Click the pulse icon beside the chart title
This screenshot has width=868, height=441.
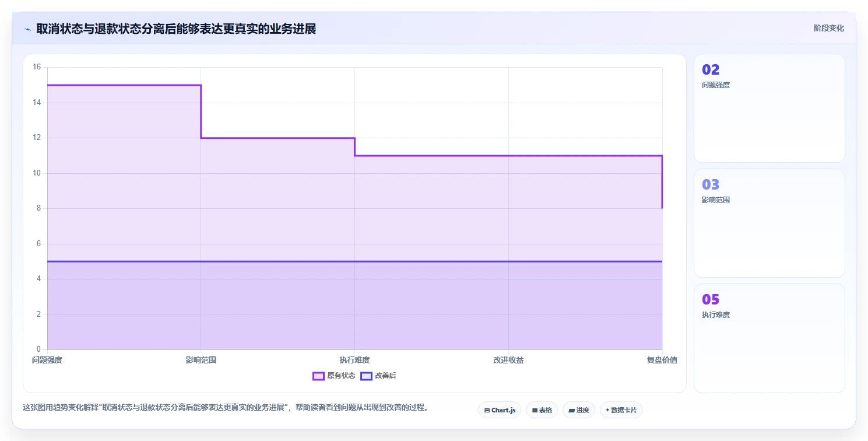pyautogui.click(x=27, y=29)
